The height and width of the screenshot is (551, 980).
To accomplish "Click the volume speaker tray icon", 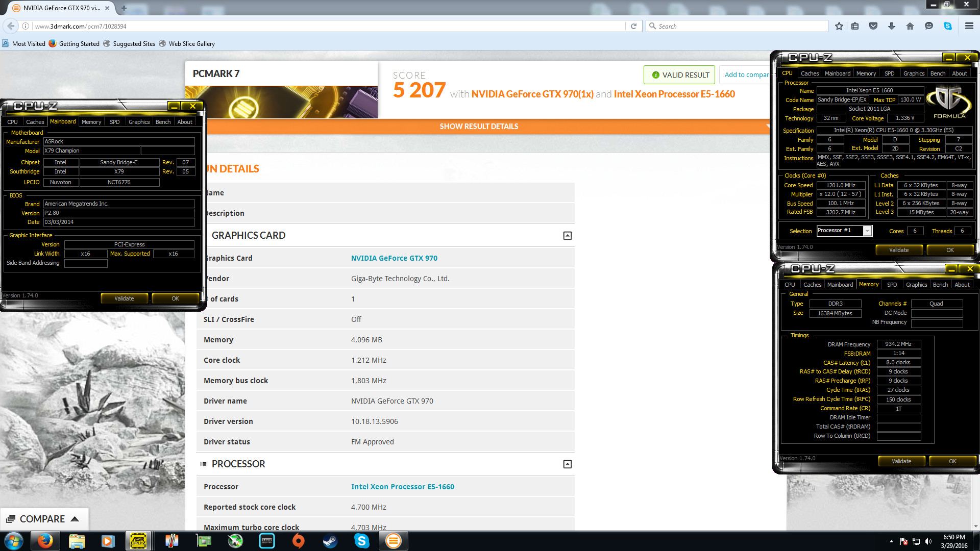I will 928,541.
